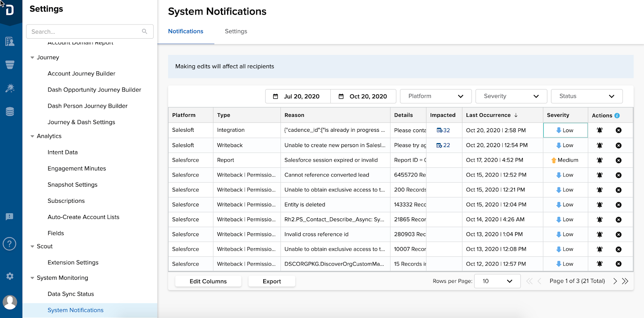Open Dash Opportunity Journey Builder
The width and height of the screenshot is (644, 318).
[x=94, y=90]
